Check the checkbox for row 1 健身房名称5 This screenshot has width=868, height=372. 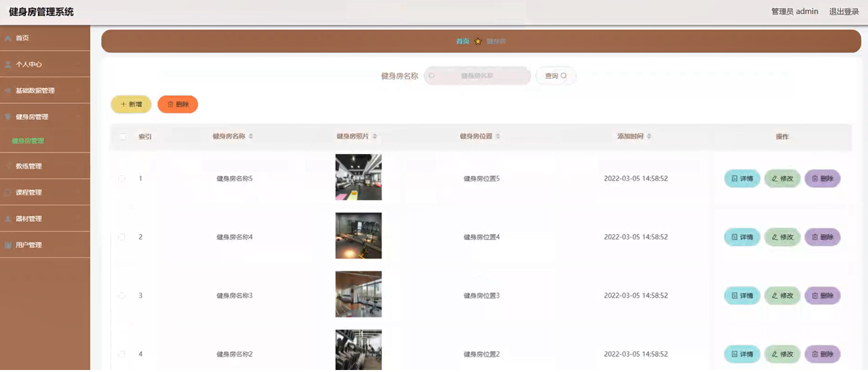pyautogui.click(x=122, y=179)
